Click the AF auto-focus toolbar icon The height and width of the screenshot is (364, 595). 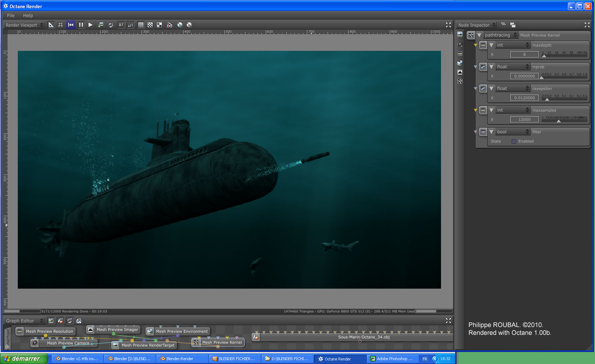(121, 25)
